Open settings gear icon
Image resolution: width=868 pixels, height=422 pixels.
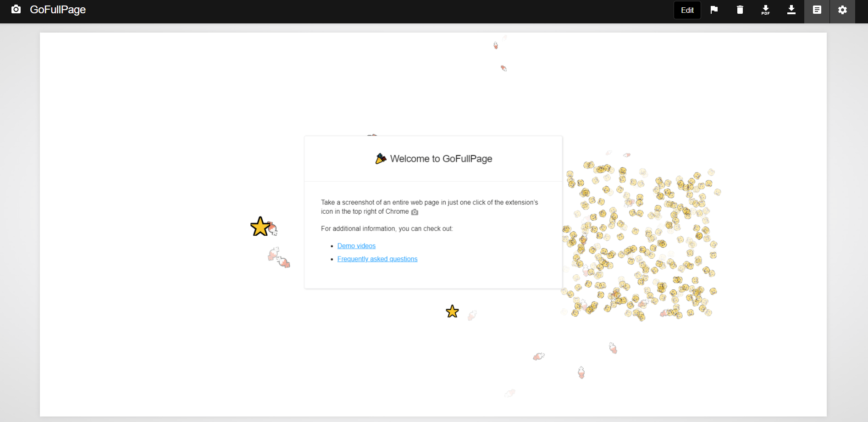pyautogui.click(x=842, y=10)
